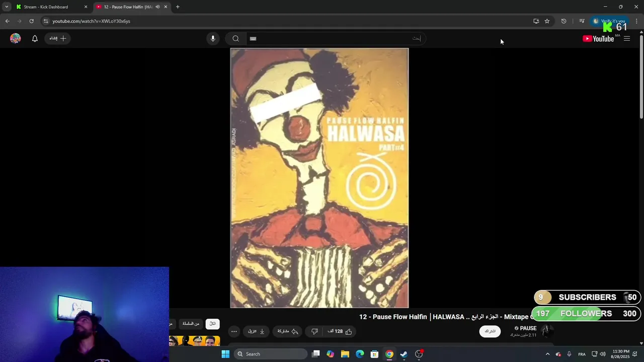Switch FRA keyboard language indicator

pyautogui.click(x=582, y=354)
